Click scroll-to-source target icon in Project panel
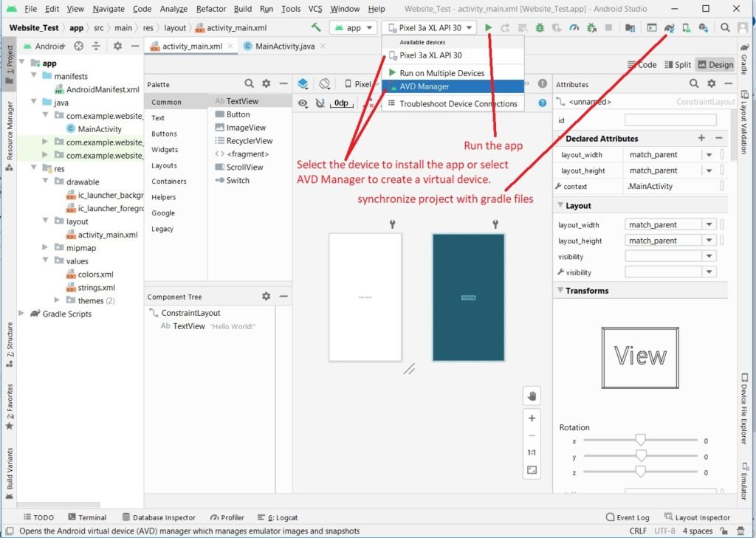The width and height of the screenshot is (756, 538). (x=78, y=46)
